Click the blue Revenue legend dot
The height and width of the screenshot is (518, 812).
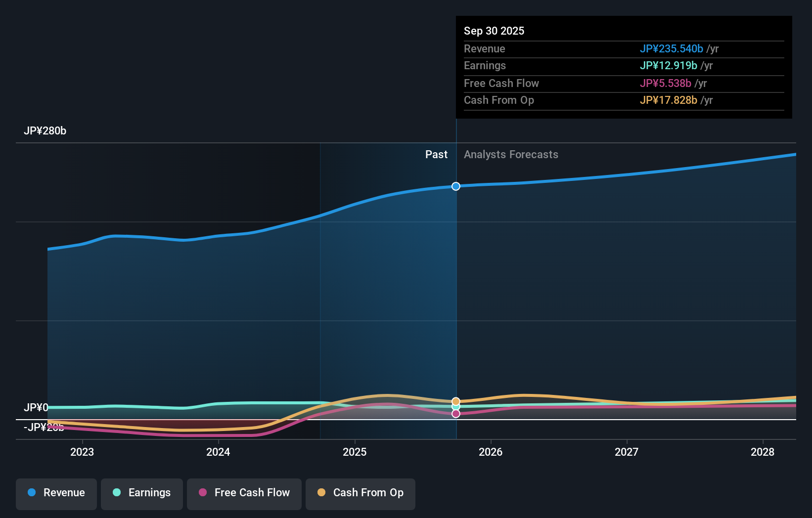click(32, 493)
